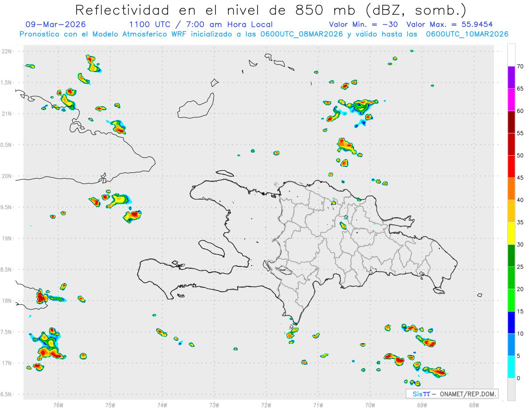Pick the dark red 55-60 dBZ color band
Image resolution: width=532 pixels, height=411 pixels.
pyautogui.click(x=511, y=122)
